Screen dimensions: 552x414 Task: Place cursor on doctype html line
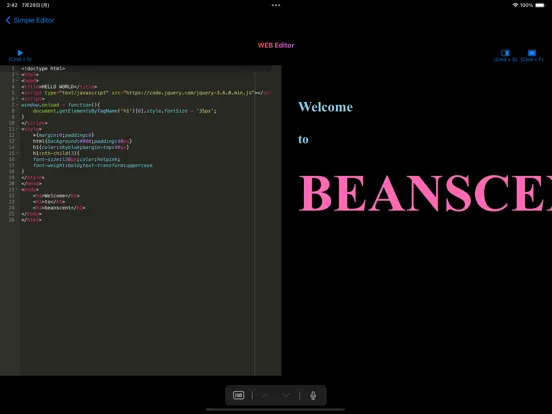click(43, 69)
